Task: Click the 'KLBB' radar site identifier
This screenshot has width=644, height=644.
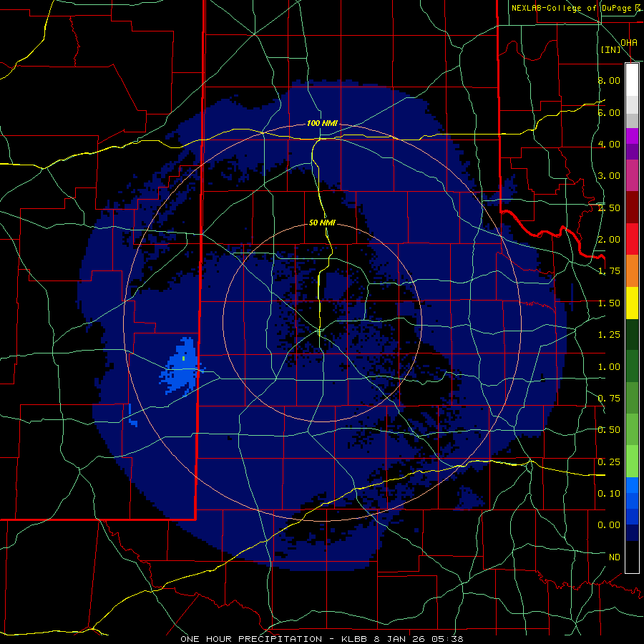Action: 354,639
